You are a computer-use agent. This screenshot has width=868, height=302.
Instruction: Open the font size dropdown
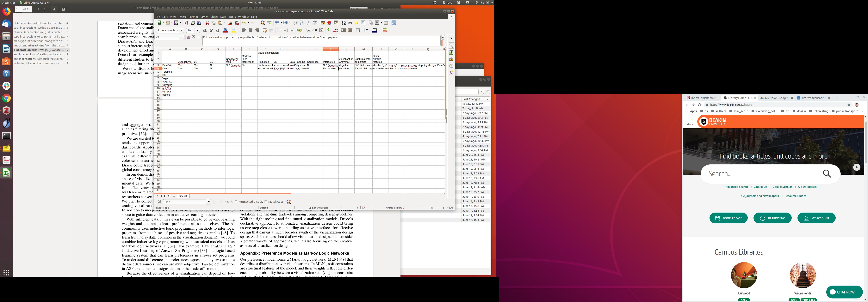coord(197,30)
